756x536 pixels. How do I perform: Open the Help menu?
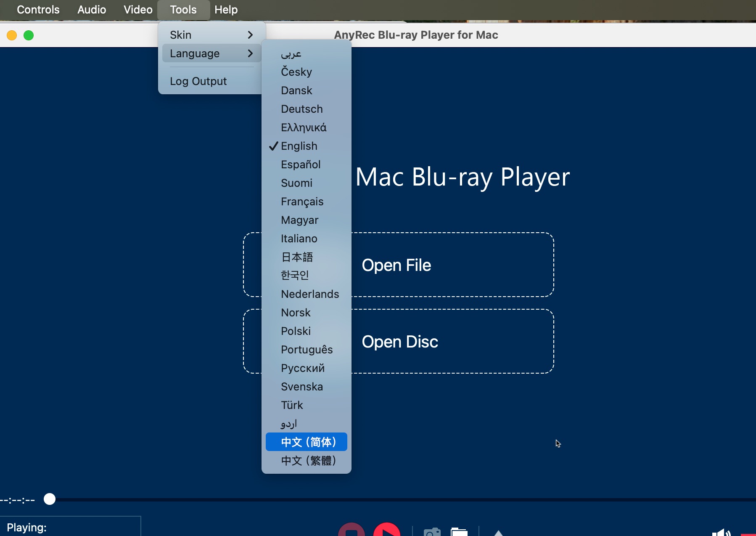pyautogui.click(x=226, y=10)
